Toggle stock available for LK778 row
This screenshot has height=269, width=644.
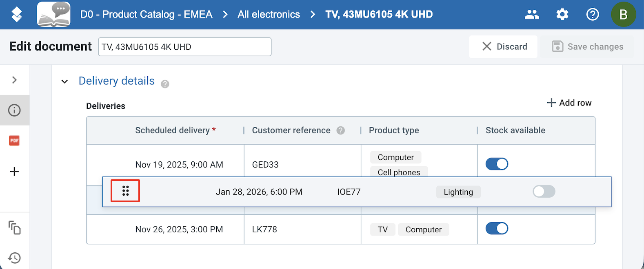click(497, 229)
